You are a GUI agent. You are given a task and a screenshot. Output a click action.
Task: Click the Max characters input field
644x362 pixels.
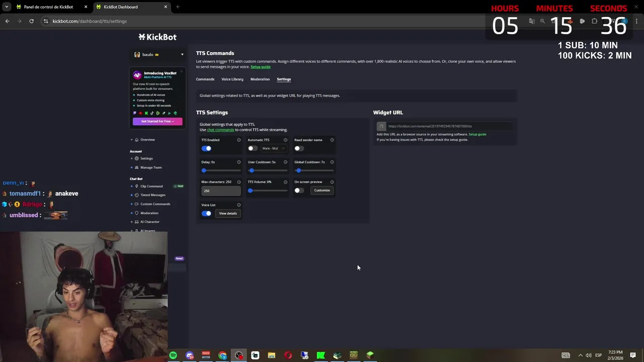coord(221,191)
